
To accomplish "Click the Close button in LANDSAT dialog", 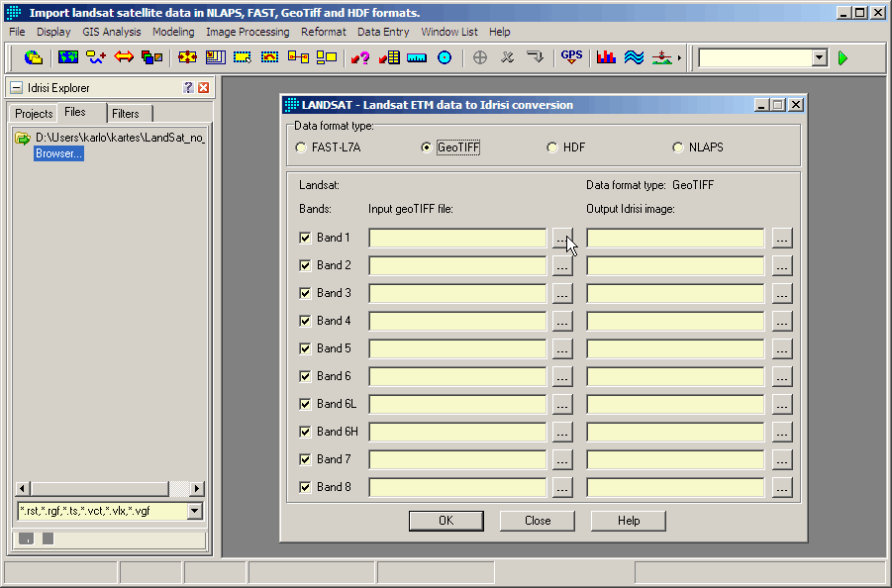I will click(537, 521).
